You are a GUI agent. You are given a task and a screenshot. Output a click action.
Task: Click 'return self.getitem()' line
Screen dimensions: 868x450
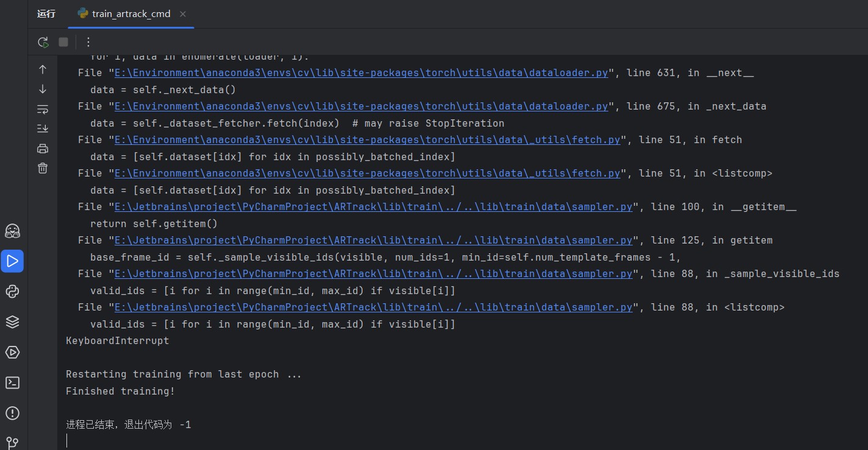pos(154,224)
